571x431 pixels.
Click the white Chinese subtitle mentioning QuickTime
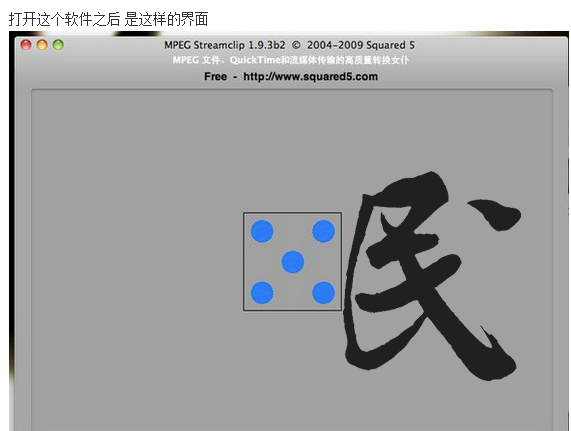pos(291,60)
